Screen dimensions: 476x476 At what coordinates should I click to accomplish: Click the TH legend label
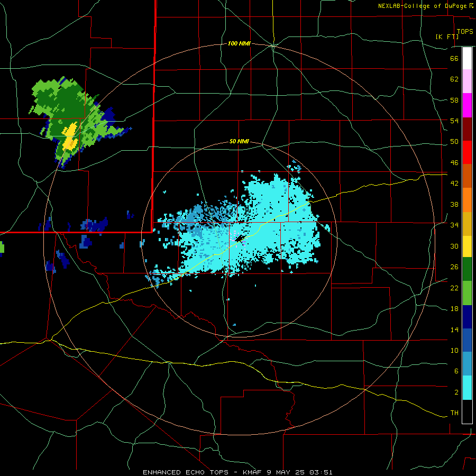pos(454,413)
